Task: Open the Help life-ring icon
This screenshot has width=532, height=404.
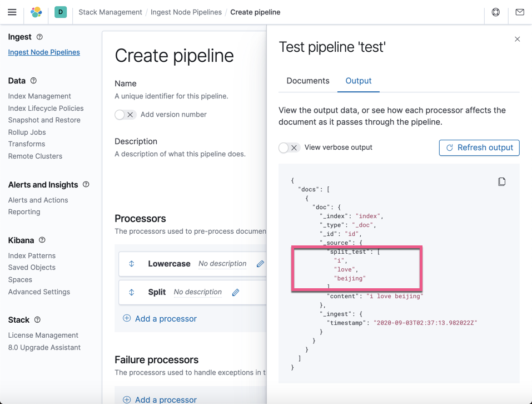Action: click(495, 12)
